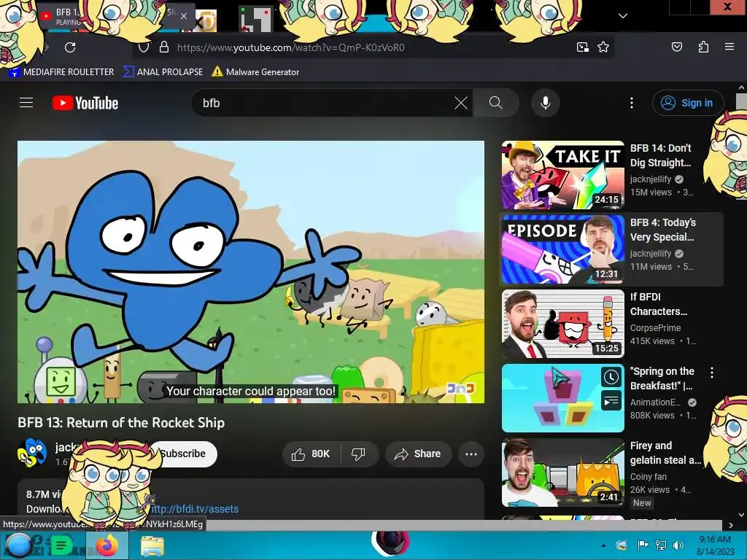Reload the page with the refresh icon

[x=70, y=47]
